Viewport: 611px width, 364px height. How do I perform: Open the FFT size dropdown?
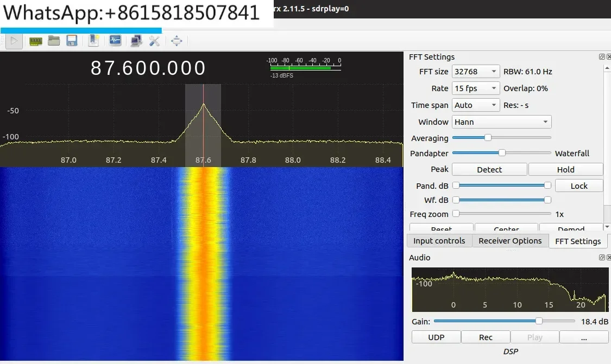coord(476,72)
